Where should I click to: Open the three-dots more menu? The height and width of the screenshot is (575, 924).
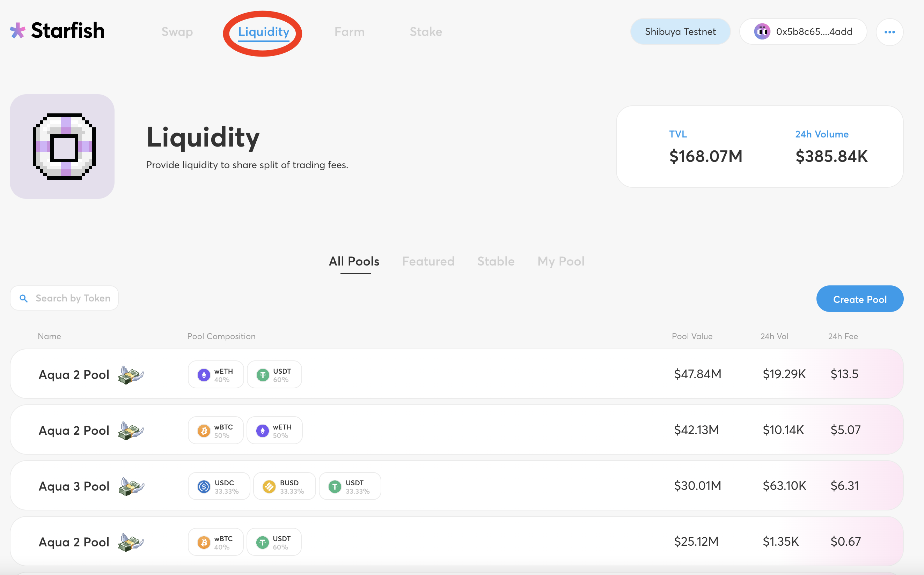[x=889, y=32]
